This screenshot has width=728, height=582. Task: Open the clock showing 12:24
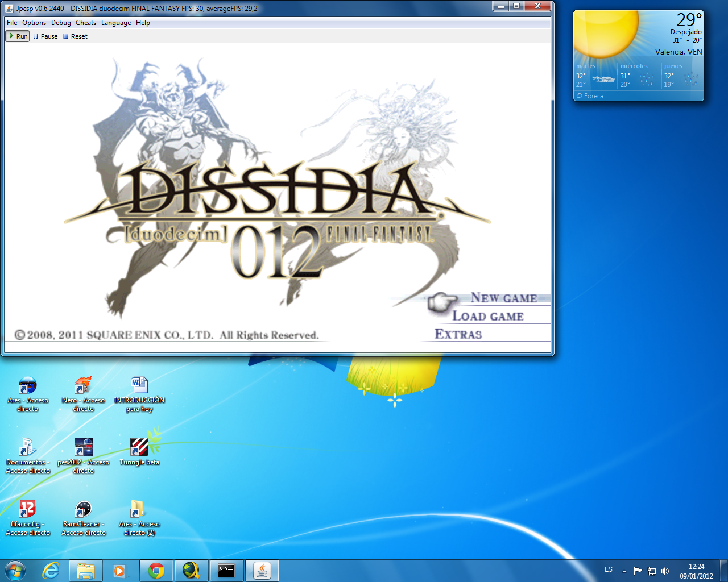[696, 571]
